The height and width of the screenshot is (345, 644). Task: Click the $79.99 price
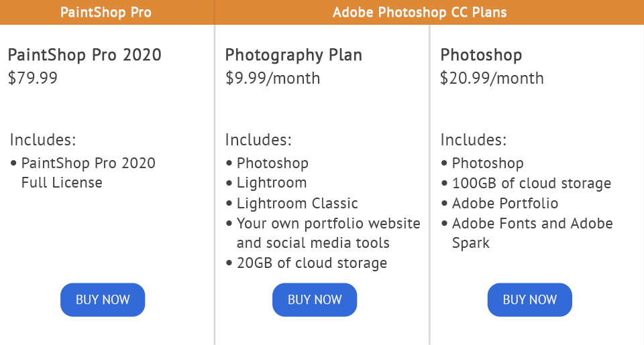pyautogui.click(x=33, y=78)
